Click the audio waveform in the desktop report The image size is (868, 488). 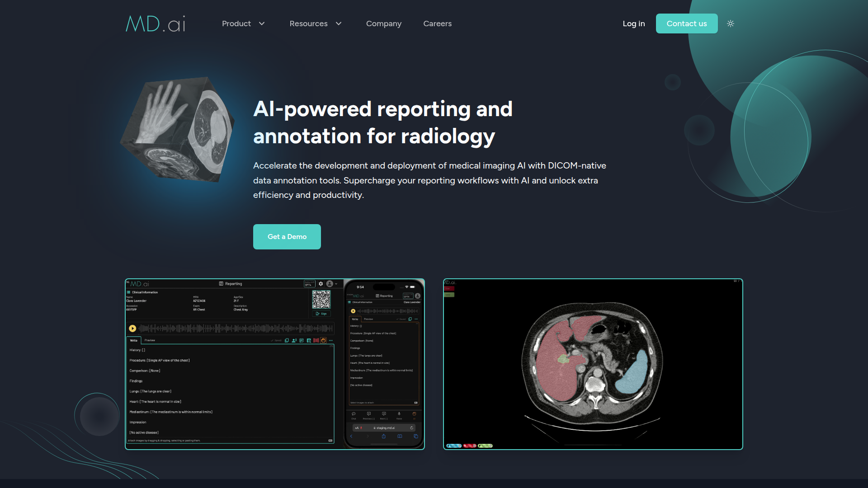click(x=236, y=328)
